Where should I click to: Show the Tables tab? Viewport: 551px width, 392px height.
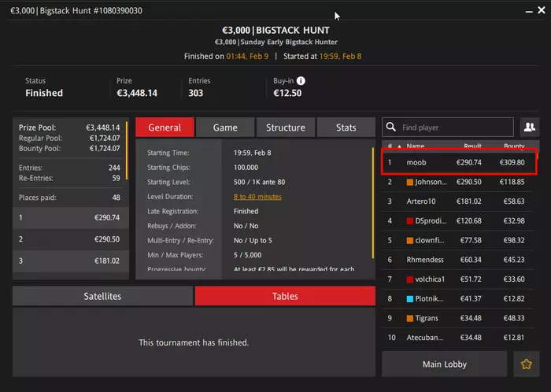[285, 296]
